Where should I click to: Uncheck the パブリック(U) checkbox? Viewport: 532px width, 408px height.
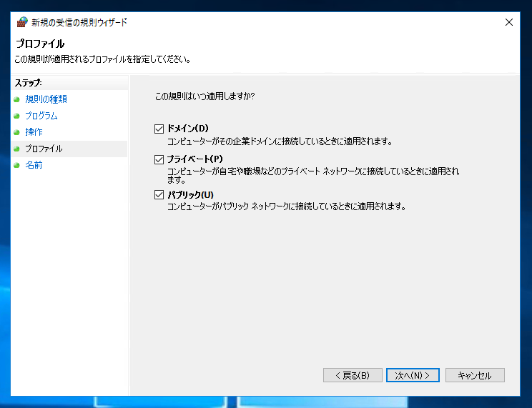[159, 194]
